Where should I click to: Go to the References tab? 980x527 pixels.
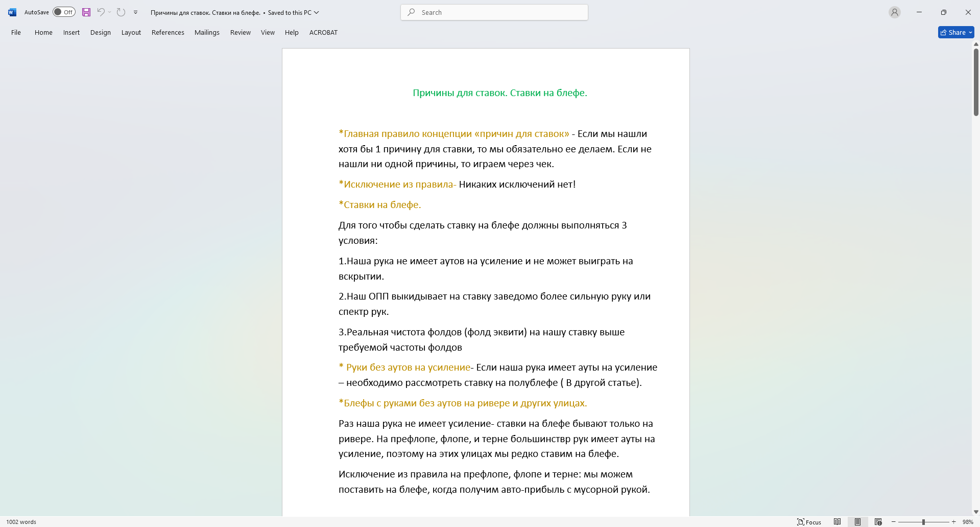click(168, 32)
